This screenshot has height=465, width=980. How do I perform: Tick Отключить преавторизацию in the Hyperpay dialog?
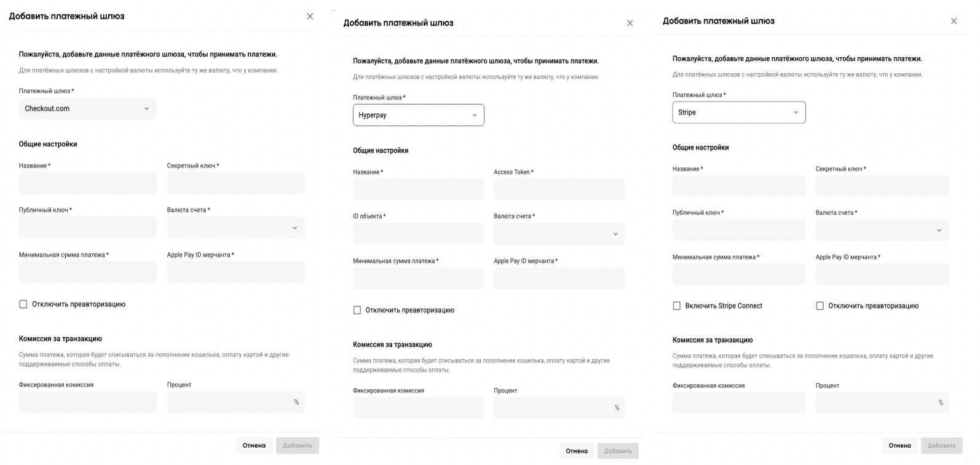pos(357,310)
